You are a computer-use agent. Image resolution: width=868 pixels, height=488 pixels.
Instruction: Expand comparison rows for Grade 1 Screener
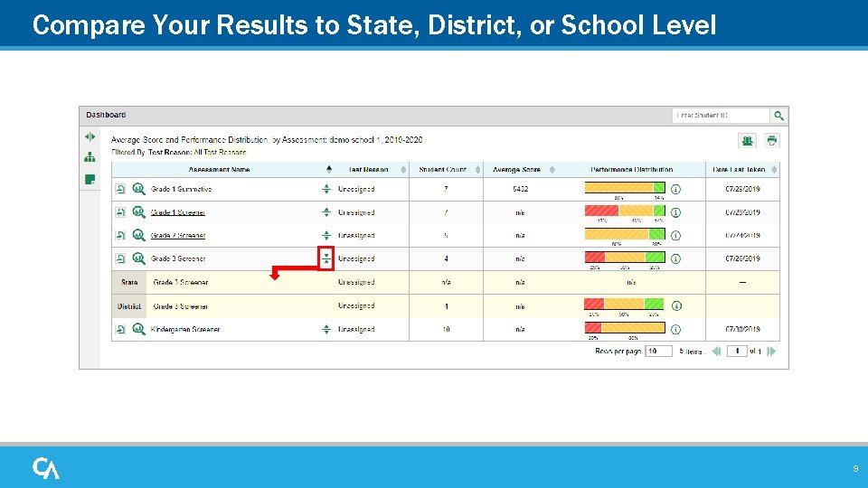coord(326,212)
